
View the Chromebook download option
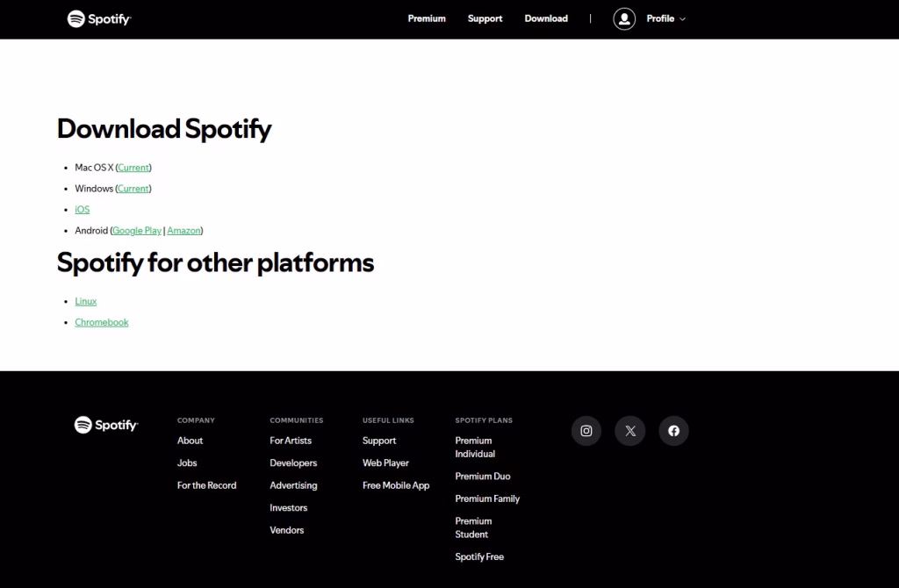click(101, 321)
